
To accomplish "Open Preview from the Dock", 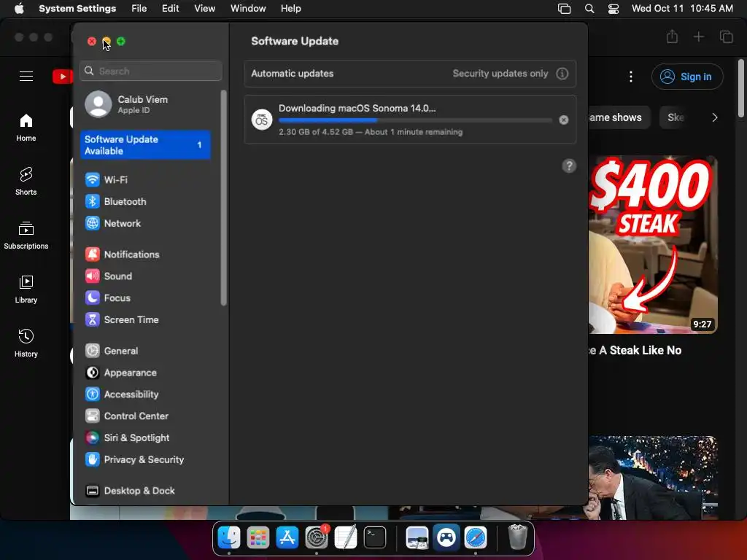I will [417, 537].
